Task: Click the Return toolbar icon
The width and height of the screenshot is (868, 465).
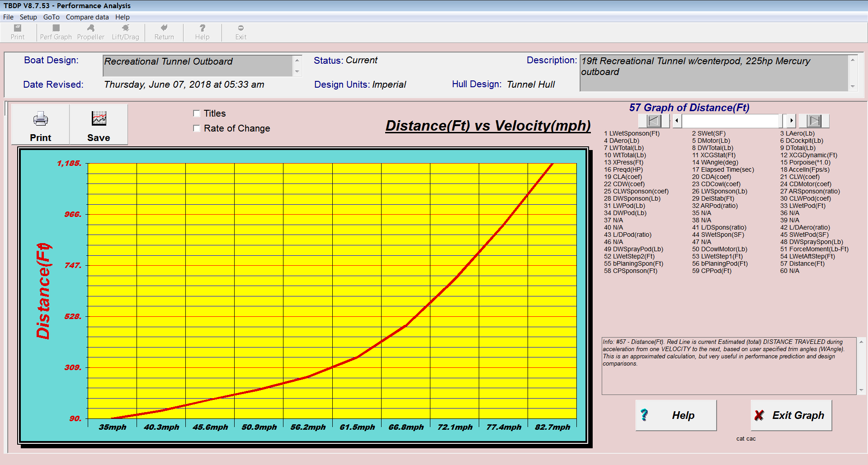Action: tap(164, 32)
